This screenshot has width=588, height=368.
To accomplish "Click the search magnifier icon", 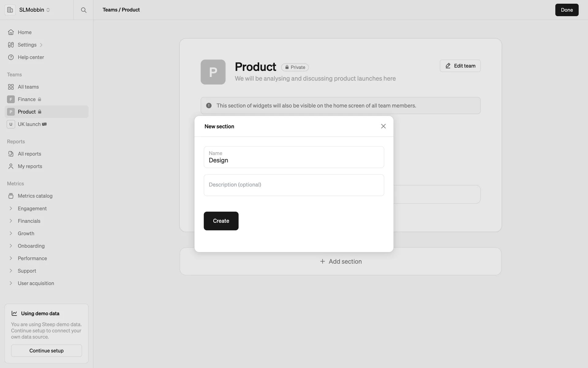I will click(x=84, y=10).
